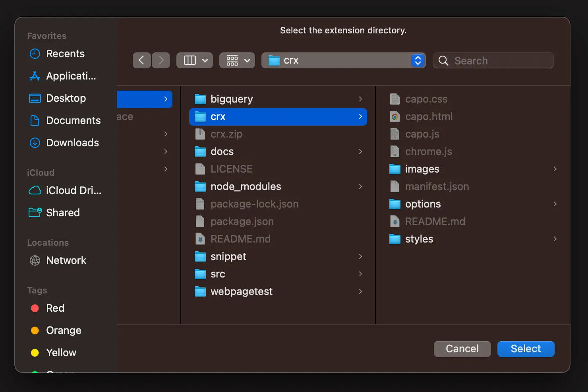588x392 pixels.
Task: Open the Shared section in the sidebar
Action: point(63,212)
